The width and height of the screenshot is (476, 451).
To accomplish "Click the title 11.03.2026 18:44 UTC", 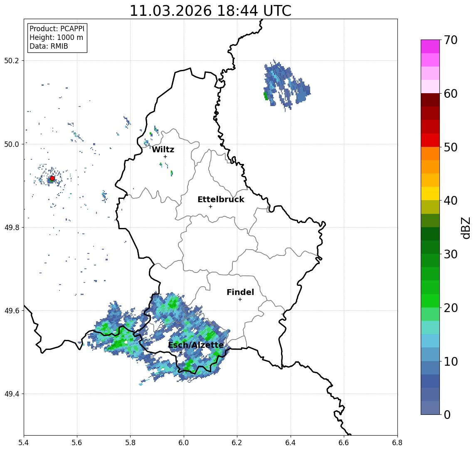I will point(210,11).
